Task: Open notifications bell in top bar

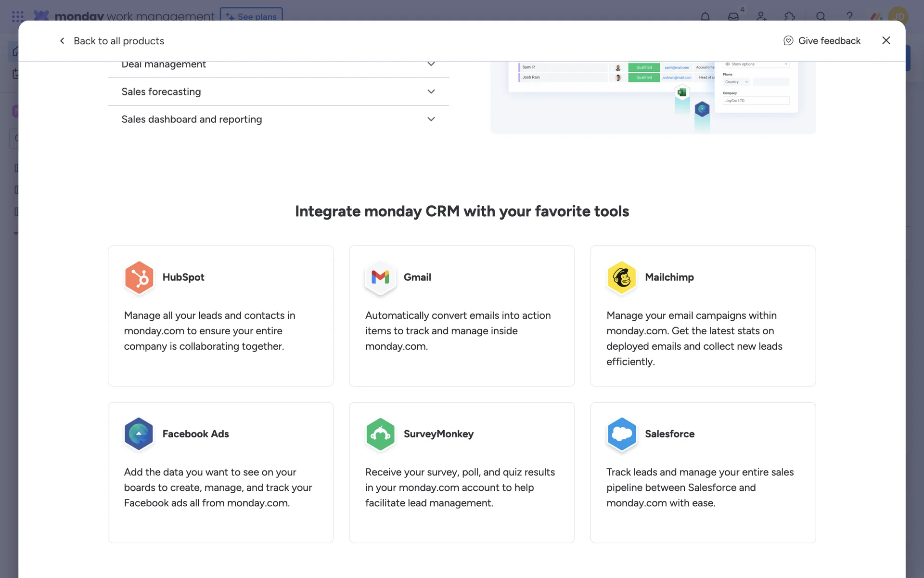Action: (x=705, y=16)
